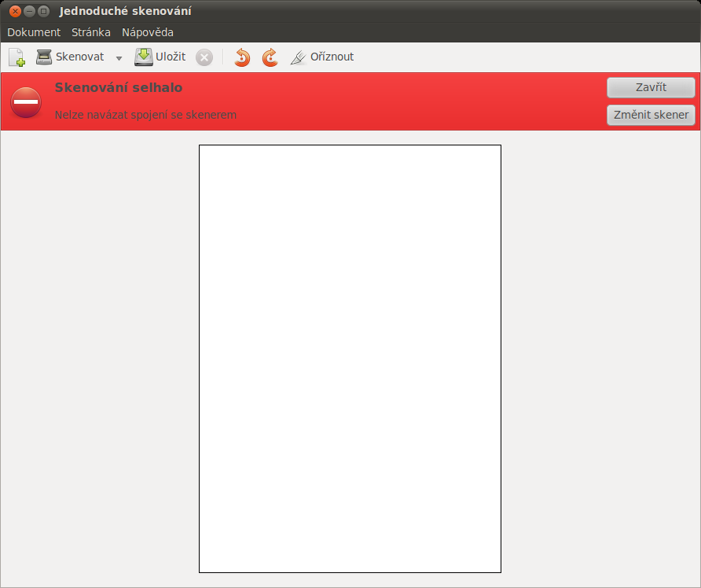Open the Stránka menu

(x=90, y=32)
